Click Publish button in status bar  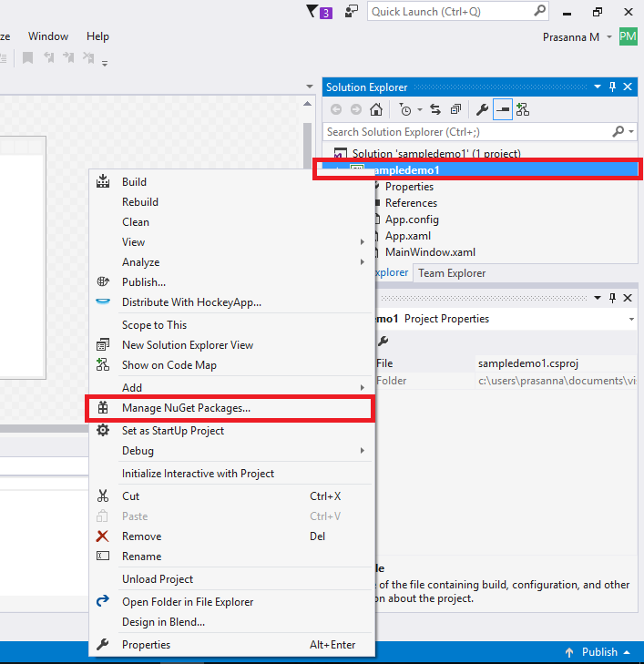(x=598, y=652)
